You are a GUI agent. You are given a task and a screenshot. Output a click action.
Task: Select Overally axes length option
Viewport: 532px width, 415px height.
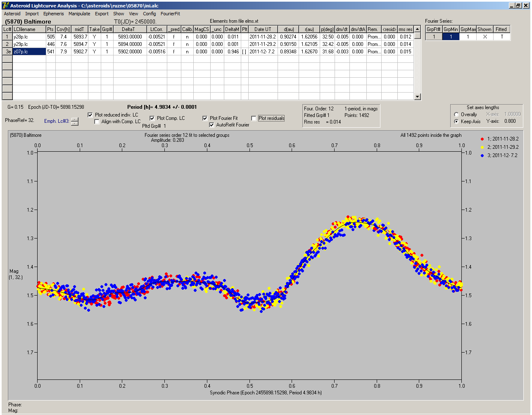click(x=456, y=114)
